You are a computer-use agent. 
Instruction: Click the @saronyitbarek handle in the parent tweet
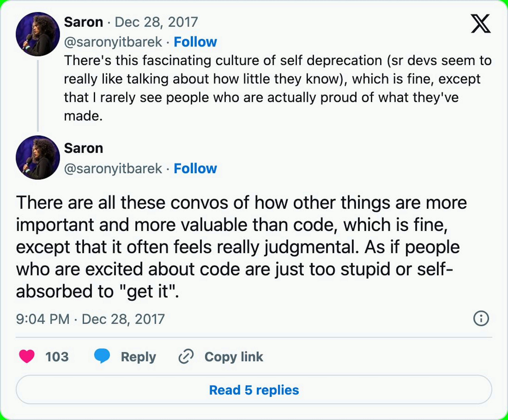tap(113, 42)
